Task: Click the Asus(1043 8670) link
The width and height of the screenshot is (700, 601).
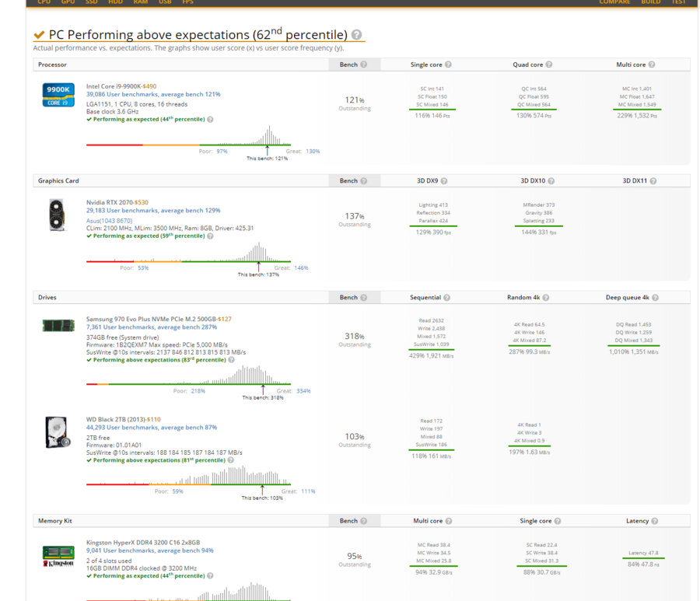Action: (x=109, y=221)
